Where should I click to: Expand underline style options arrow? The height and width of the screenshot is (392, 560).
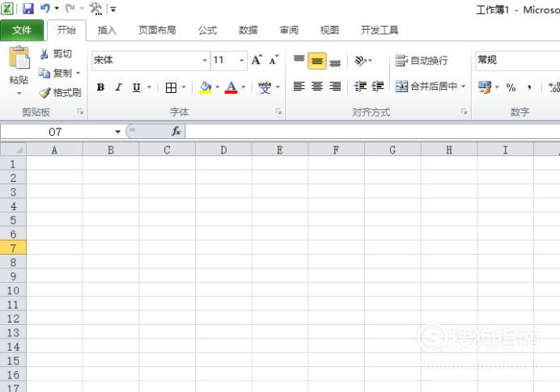tap(149, 87)
